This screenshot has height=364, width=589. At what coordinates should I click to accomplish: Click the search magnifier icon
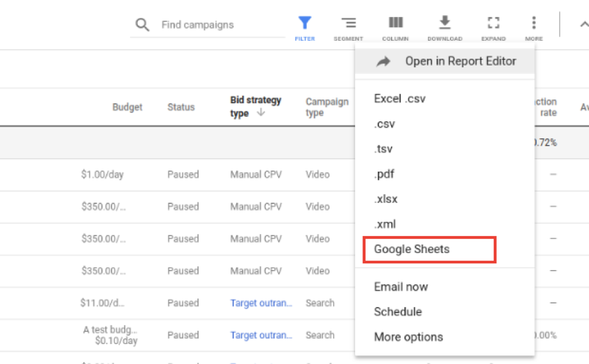[142, 25]
